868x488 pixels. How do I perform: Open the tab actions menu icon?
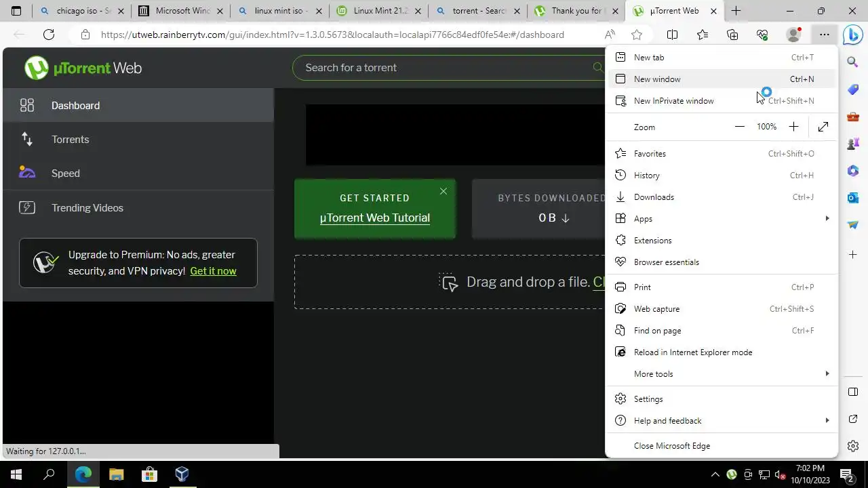16,11
